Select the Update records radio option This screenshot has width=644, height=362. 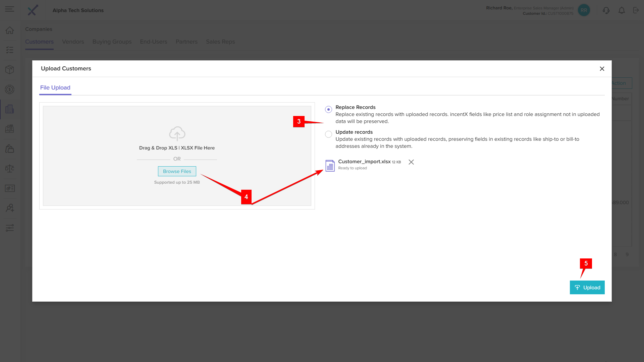pos(328,134)
